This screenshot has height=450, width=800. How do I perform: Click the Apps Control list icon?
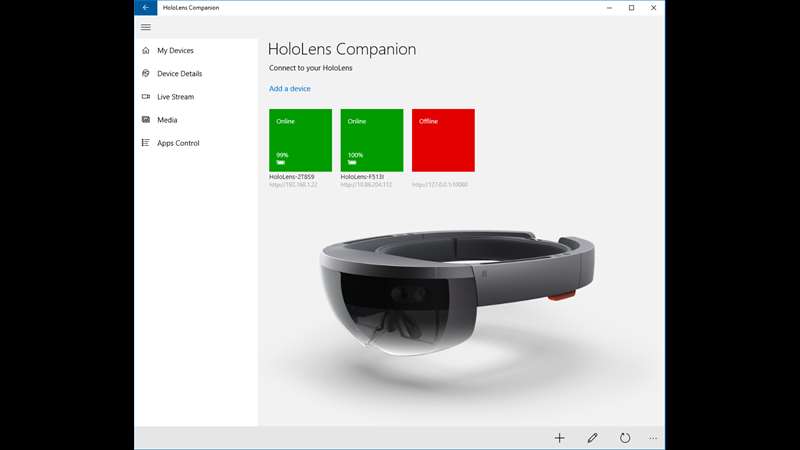point(146,143)
